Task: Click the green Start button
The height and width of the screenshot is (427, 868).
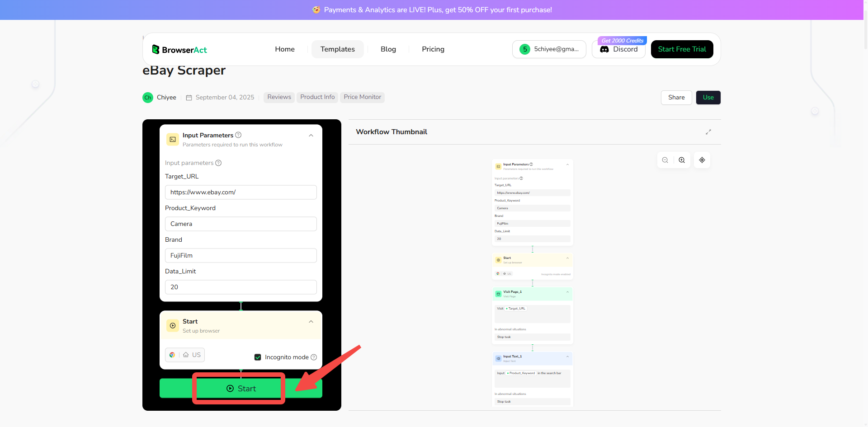Action: point(241,389)
